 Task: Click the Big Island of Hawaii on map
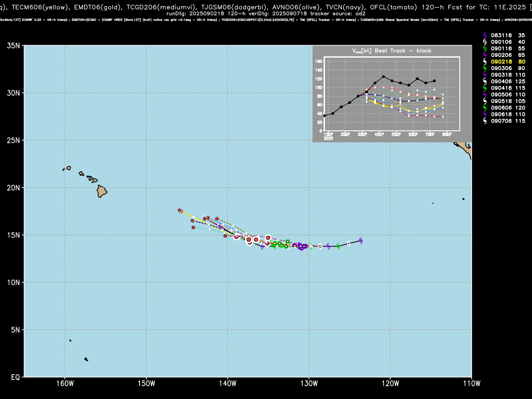tap(102, 192)
